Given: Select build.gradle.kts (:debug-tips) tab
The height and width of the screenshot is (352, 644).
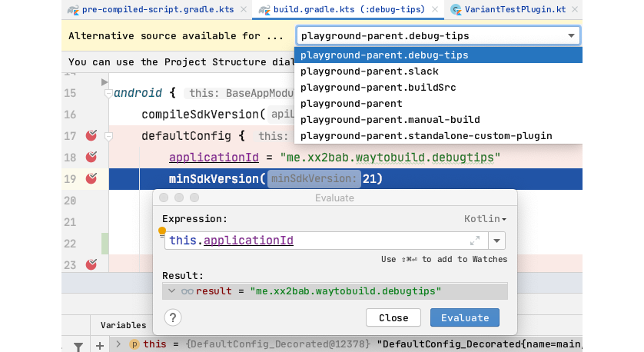Looking at the screenshot, I should (349, 9).
